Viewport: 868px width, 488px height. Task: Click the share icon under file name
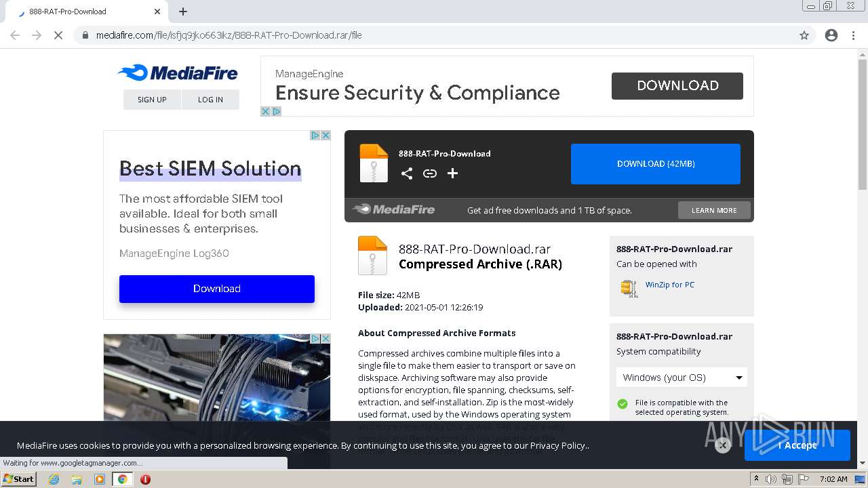pyautogui.click(x=407, y=174)
